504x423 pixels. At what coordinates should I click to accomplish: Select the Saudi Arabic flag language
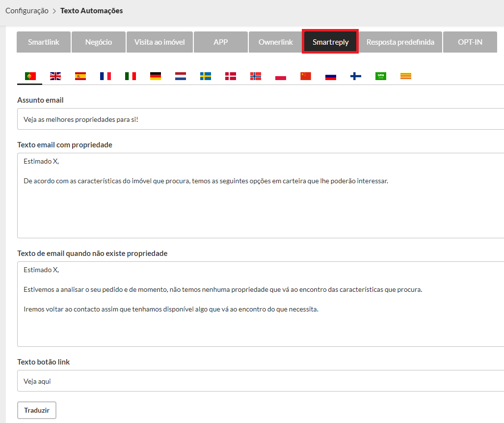381,76
